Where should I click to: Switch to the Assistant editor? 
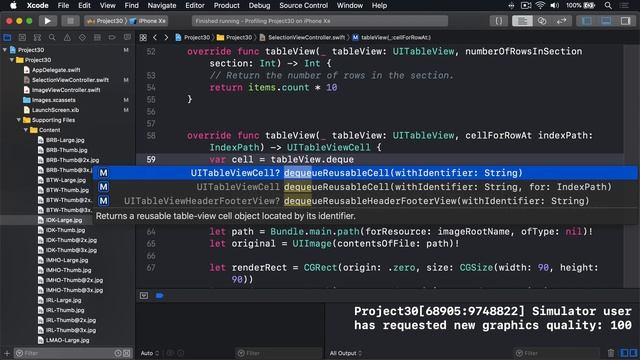click(542, 21)
